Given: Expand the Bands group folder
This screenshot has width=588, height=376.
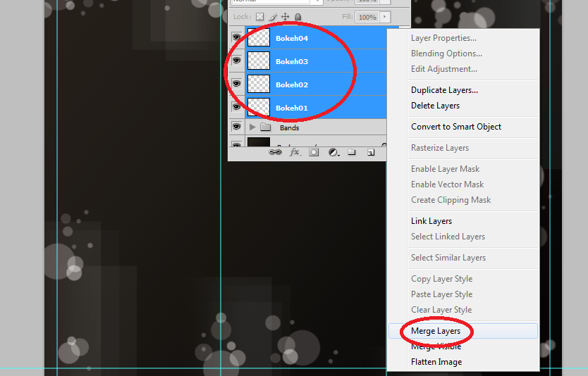Looking at the screenshot, I should tap(253, 127).
